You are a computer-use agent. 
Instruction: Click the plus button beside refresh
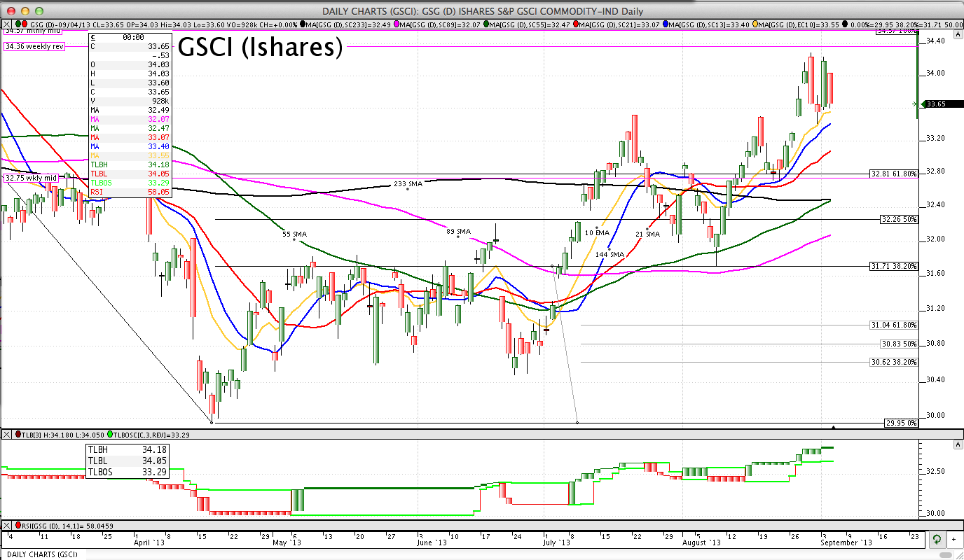(x=953, y=540)
